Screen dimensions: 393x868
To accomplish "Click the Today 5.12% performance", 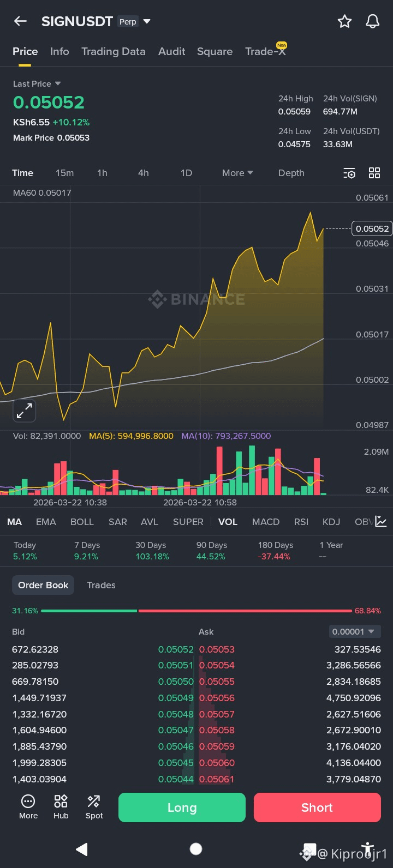I will pyautogui.click(x=25, y=551).
